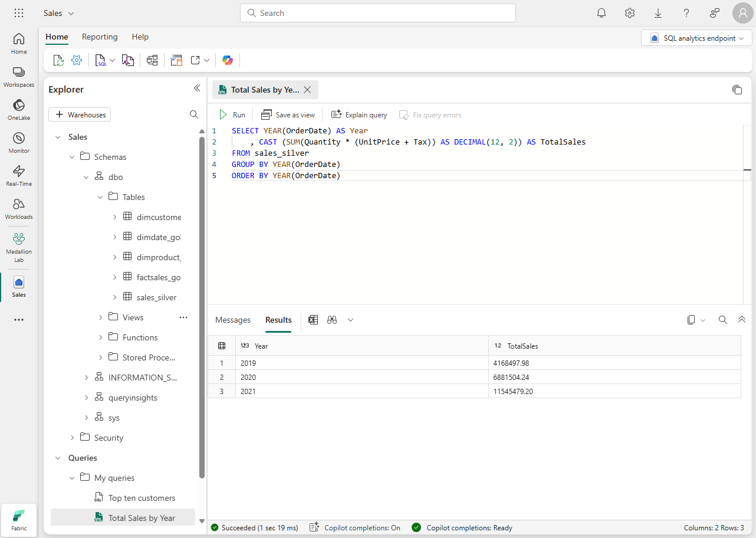Refresh the SQL analytics endpoint
The height and width of the screenshot is (538, 756).
58,60
